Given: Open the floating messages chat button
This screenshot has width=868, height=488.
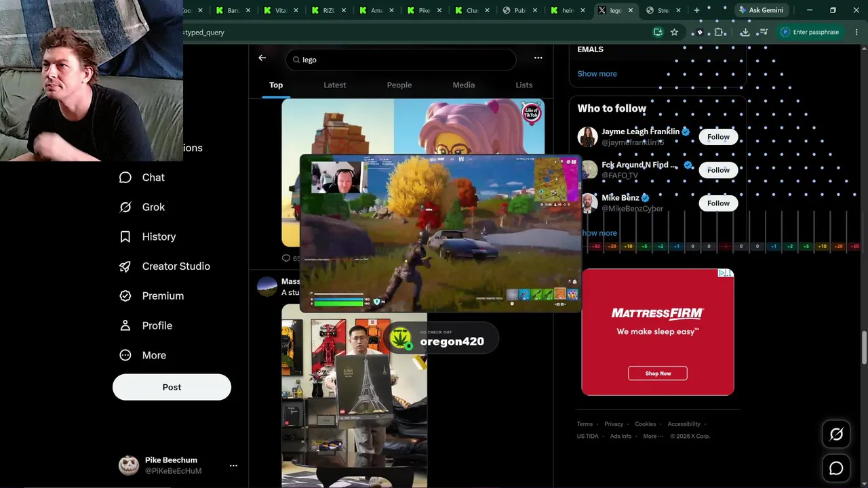Looking at the screenshot, I should pos(836,468).
